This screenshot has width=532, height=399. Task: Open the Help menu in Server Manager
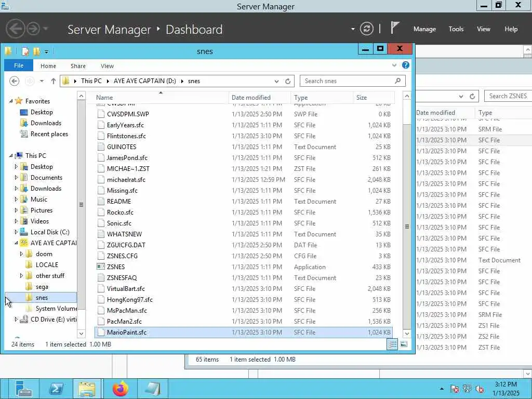click(x=511, y=29)
